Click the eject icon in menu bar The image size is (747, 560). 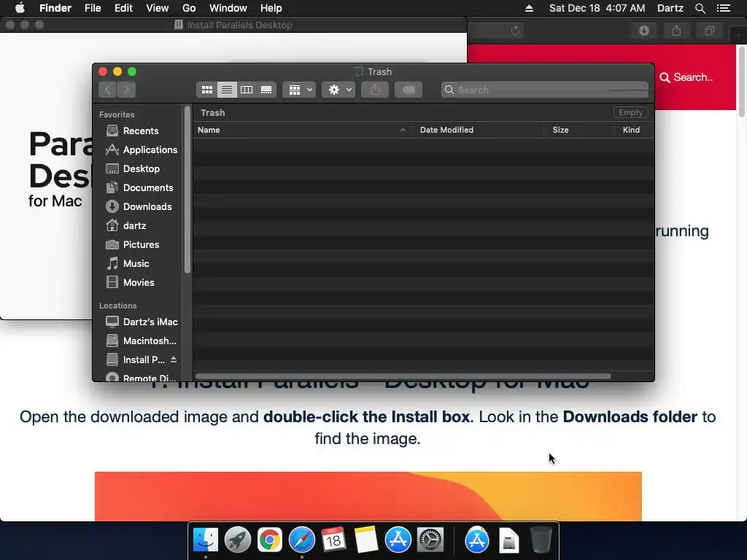[530, 8]
